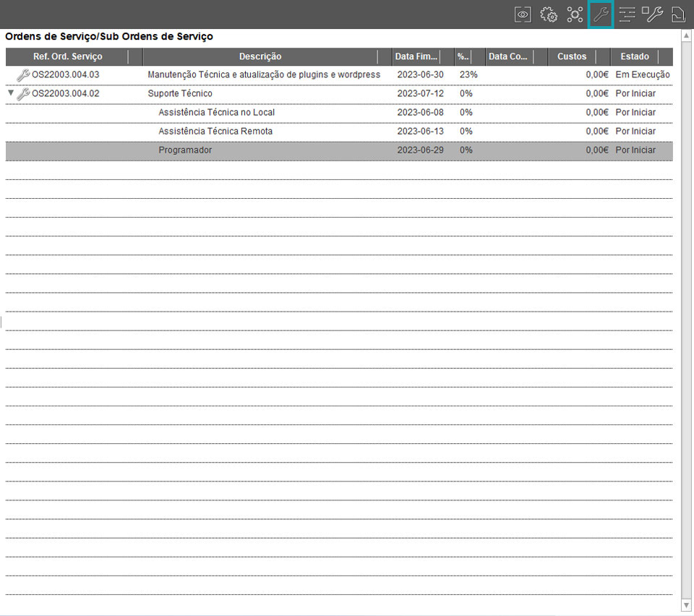694x616 pixels.
Task: Click wrench icon beside OS22003.004.02
Action: [x=23, y=93]
